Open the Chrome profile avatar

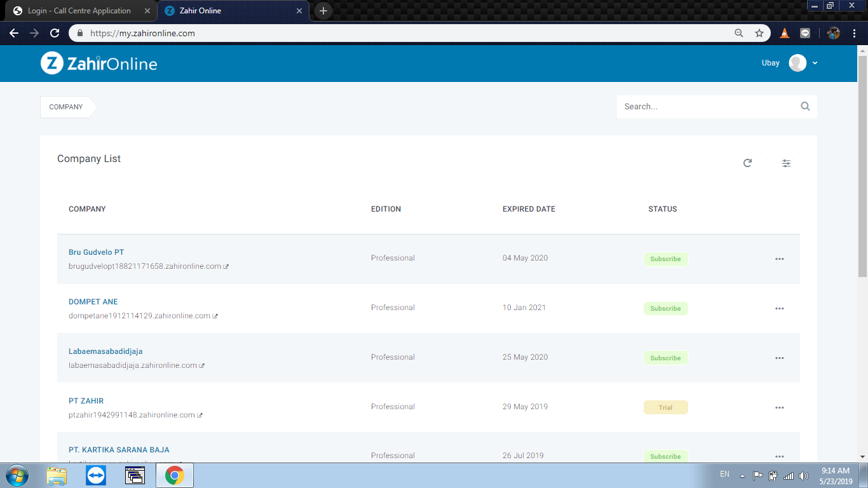(x=834, y=33)
